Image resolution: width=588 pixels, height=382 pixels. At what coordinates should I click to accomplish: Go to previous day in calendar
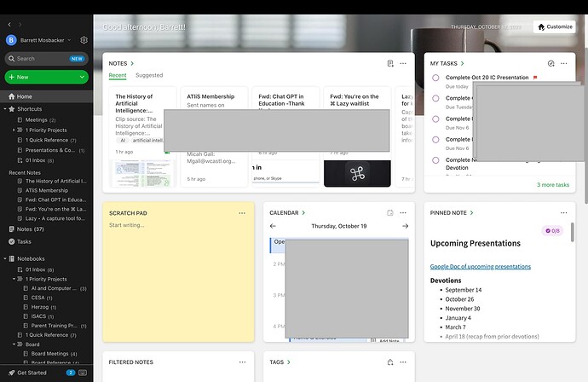(x=273, y=226)
